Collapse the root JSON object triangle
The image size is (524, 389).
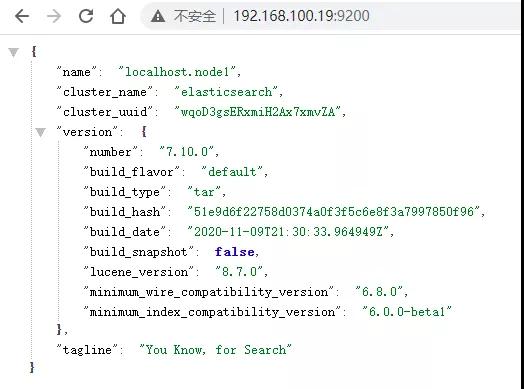[x=13, y=52]
